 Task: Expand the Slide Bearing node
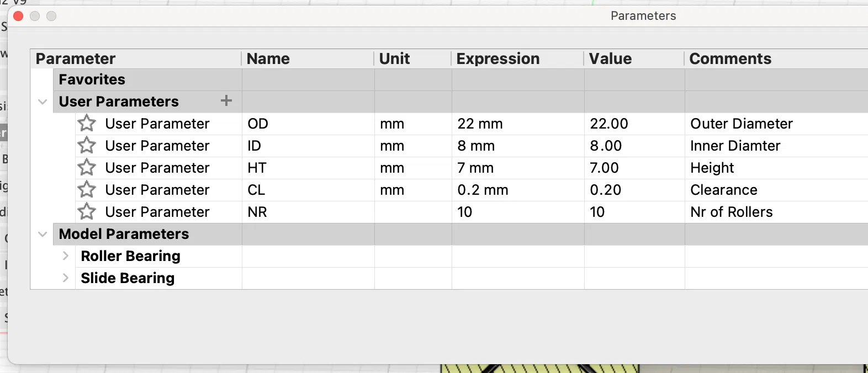(65, 278)
